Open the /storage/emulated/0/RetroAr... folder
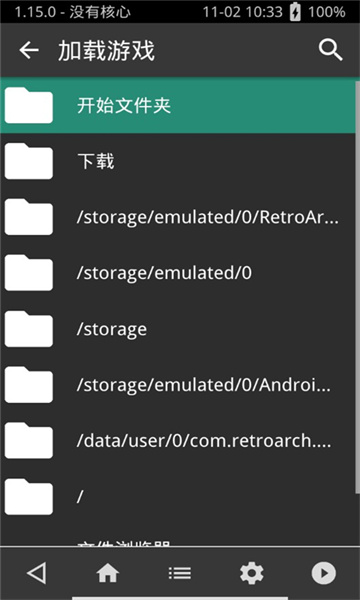This screenshot has height=600, width=360. click(178, 217)
